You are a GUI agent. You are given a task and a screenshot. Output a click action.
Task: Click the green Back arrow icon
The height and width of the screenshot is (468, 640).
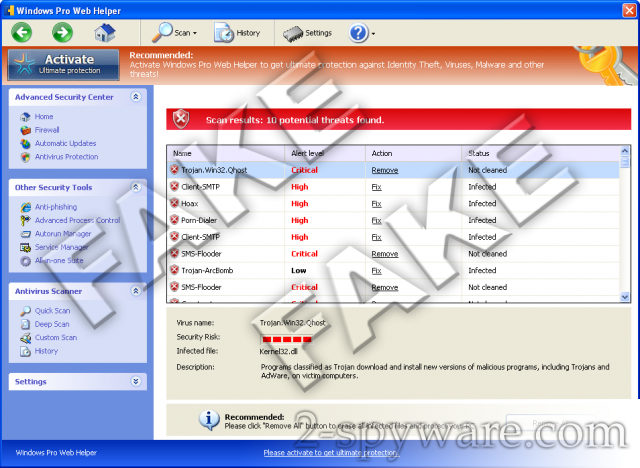point(22,33)
